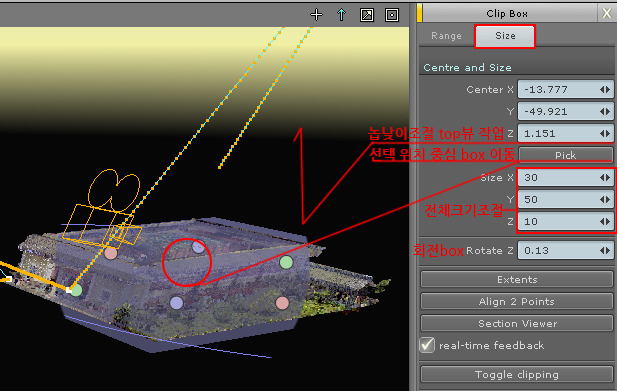Close the Clip Box panel
Image resolution: width=617 pixels, height=391 pixels.
coord(606,14)
